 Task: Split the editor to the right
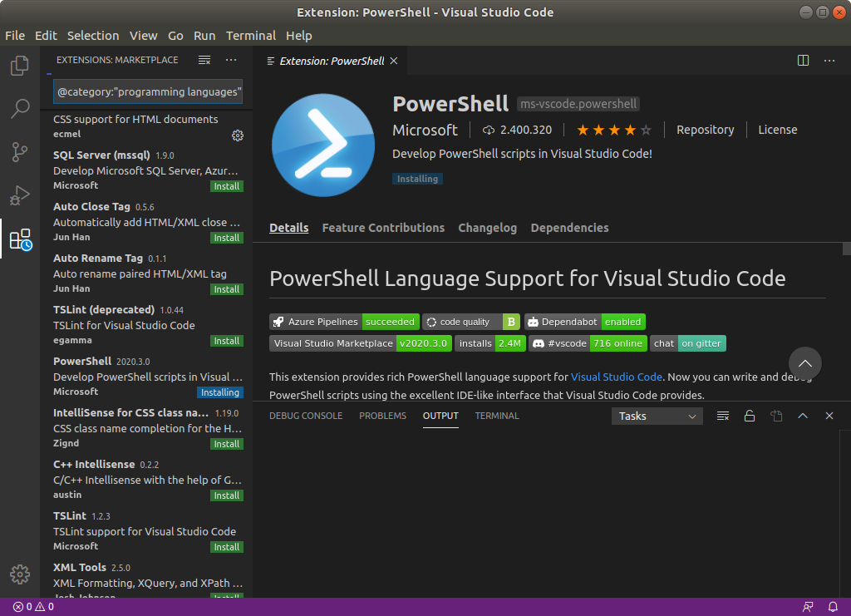(804, 60)
